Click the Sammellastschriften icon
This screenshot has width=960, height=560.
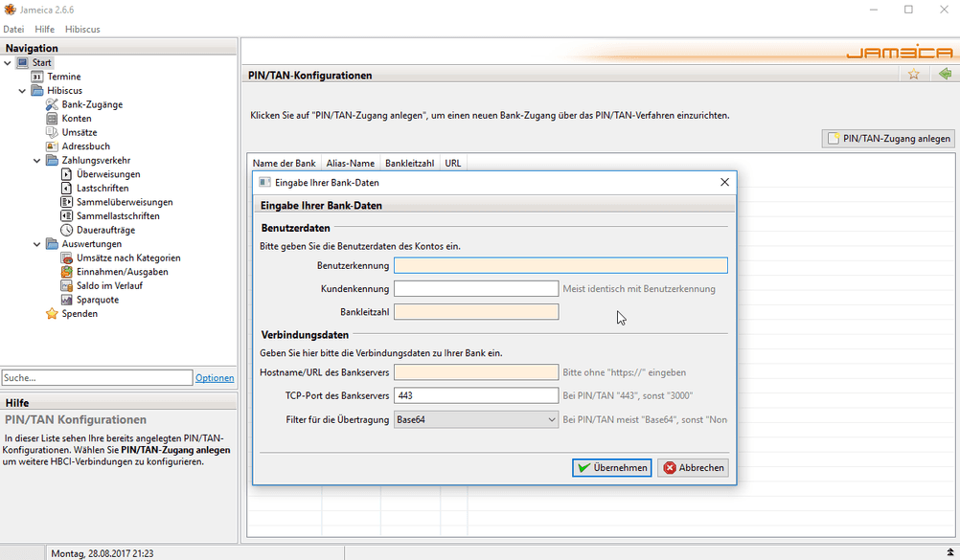(x=67, y=216)
